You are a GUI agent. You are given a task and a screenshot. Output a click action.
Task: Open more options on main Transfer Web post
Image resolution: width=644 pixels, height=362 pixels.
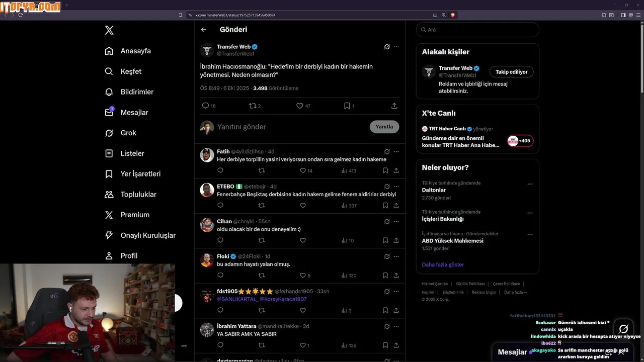pos(396,47)
